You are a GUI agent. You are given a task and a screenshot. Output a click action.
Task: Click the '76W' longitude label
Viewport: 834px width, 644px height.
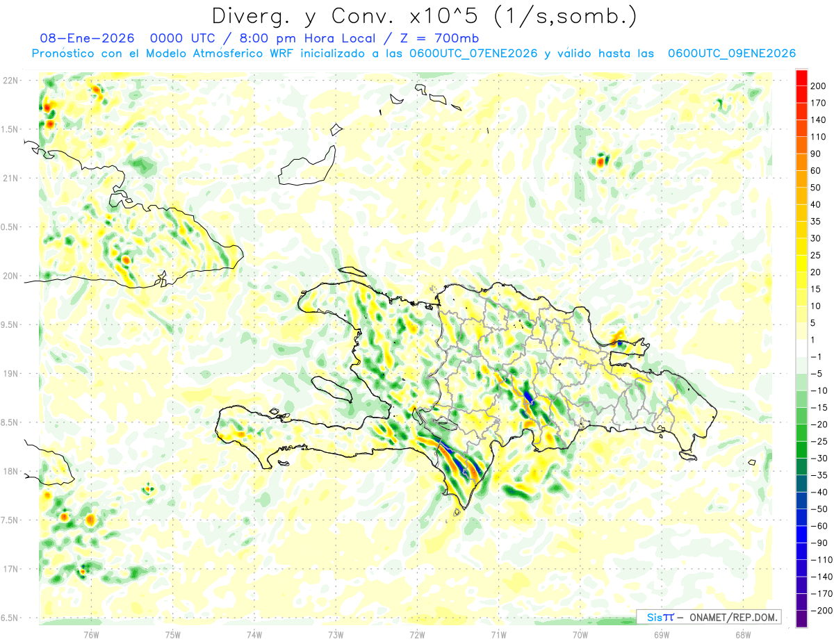pyautogui.click(x=91, y=635)
